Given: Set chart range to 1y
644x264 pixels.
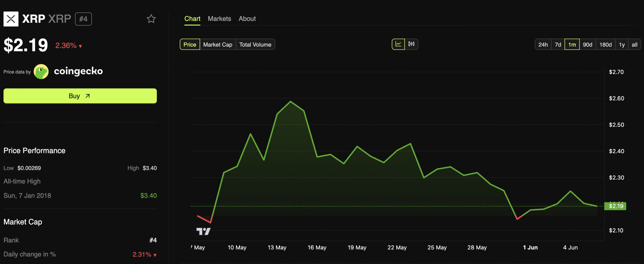Looking at the screenshot, I should (621, 45).
